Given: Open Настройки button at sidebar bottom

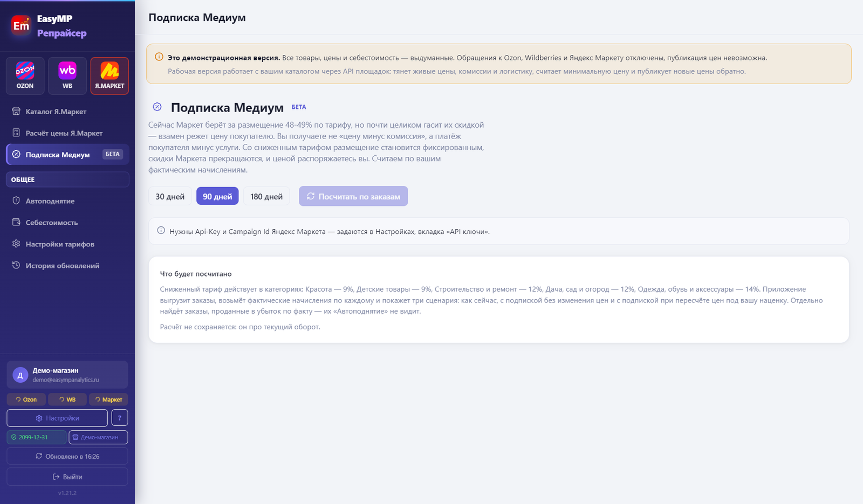Looking at the screenshot, I should [57, 418].
